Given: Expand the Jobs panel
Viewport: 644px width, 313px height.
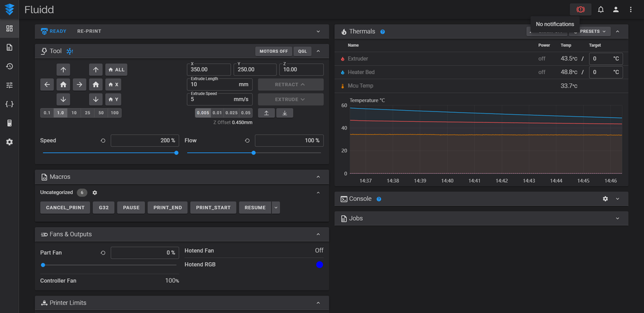Looking at the screenshot, I should pos(617,218).
